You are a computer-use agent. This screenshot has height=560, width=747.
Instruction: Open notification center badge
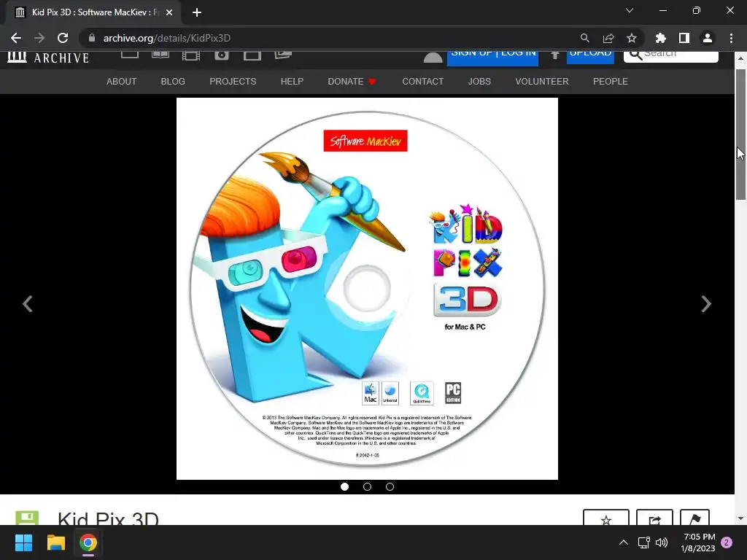pyautogui.click(x=727, y=542)
